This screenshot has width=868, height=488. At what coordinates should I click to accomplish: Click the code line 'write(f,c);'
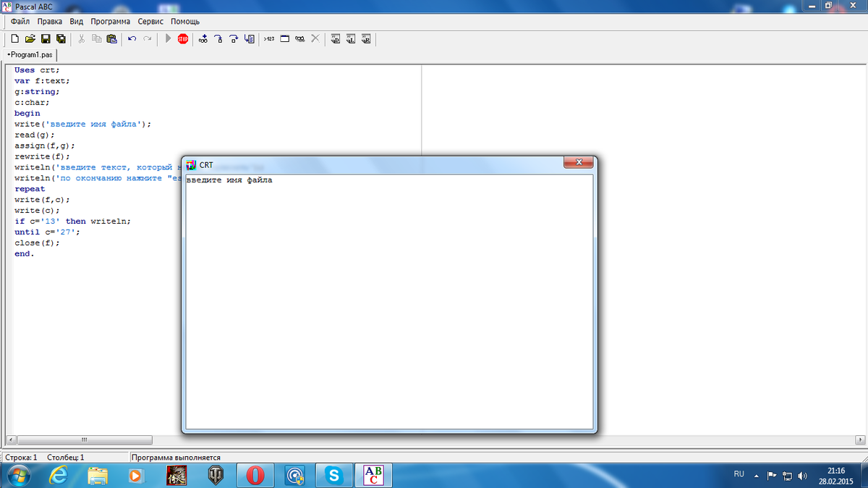42,200
